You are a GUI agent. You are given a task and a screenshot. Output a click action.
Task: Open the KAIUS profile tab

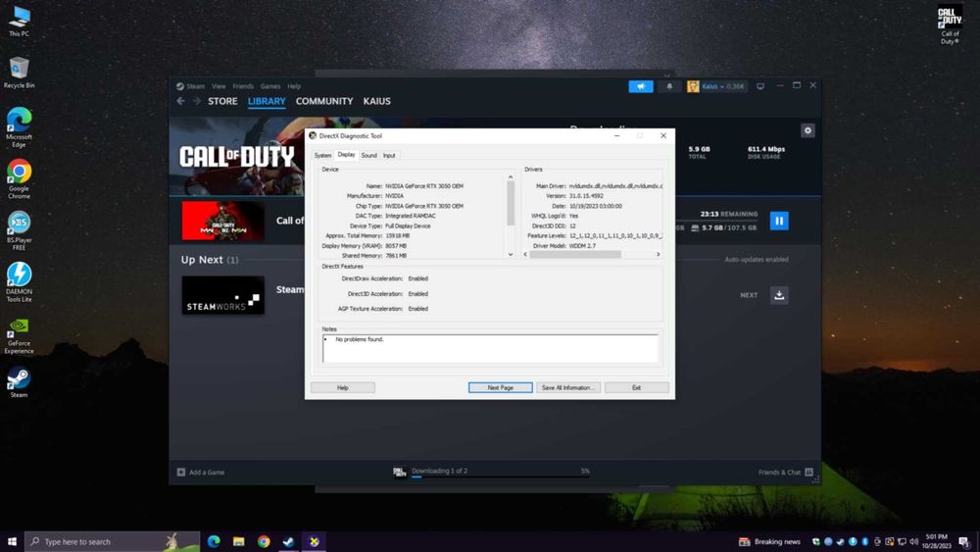click(x=377, y=101)
